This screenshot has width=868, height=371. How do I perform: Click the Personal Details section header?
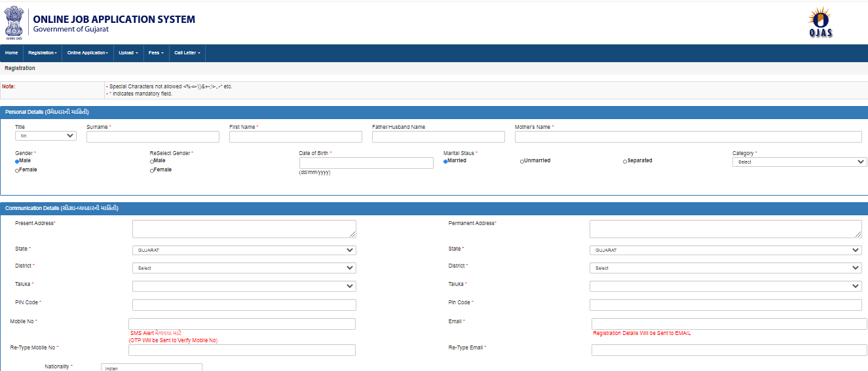pyautogui.click(x=434, y=112)
